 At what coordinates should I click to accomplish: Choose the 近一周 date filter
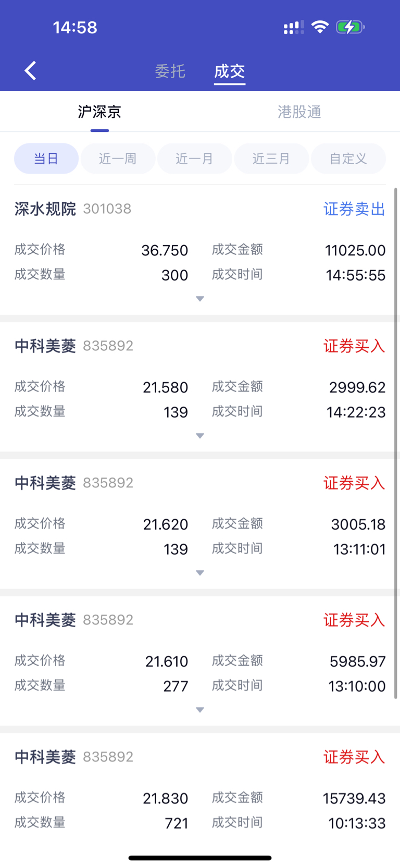(118, 158)
